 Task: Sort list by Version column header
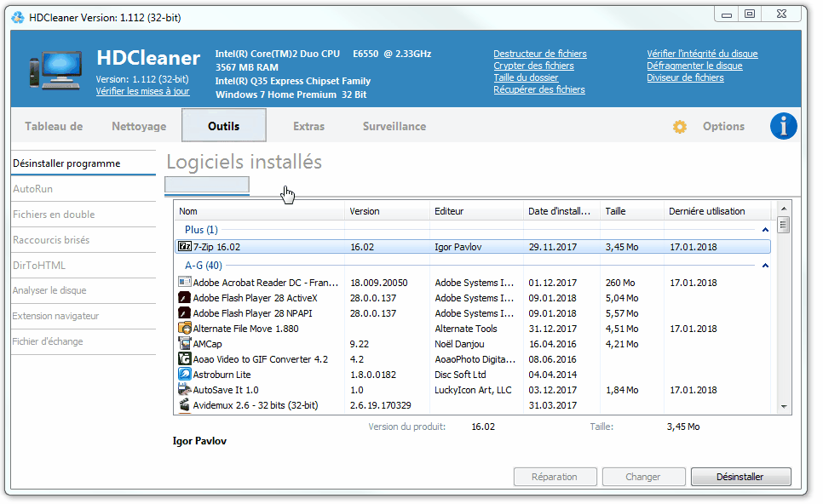point(387,211)
